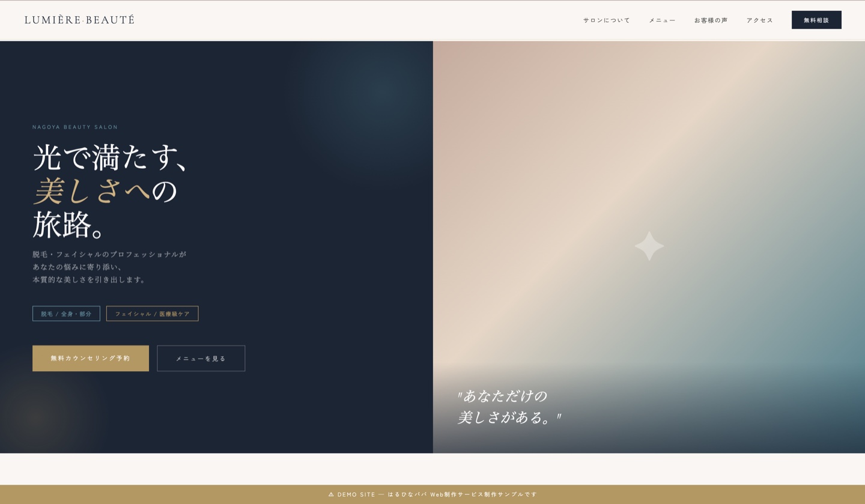Click the description text about 脱毛・フェイシャル
Viewport: 865px width, 504px height.
point(108,266)
